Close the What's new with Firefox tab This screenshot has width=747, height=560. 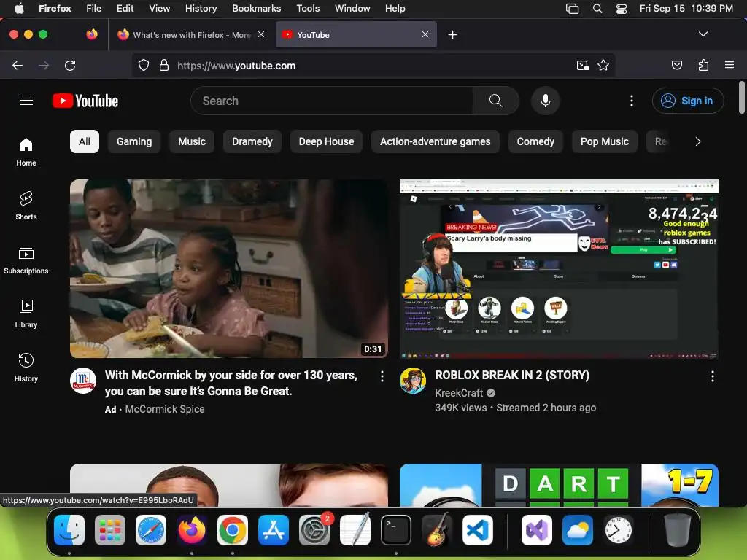[x=261, y=34]
